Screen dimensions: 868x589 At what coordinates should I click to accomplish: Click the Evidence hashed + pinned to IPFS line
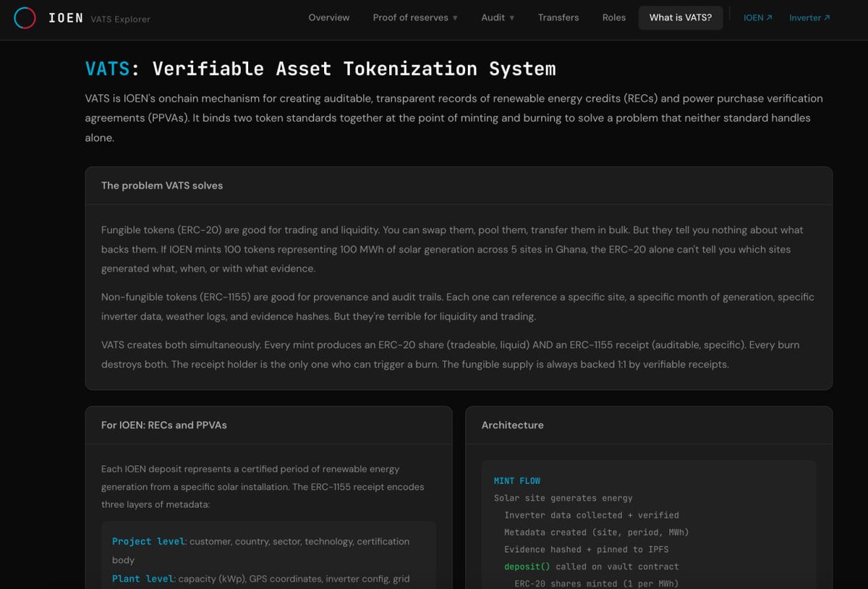click(x=587, y=549)
